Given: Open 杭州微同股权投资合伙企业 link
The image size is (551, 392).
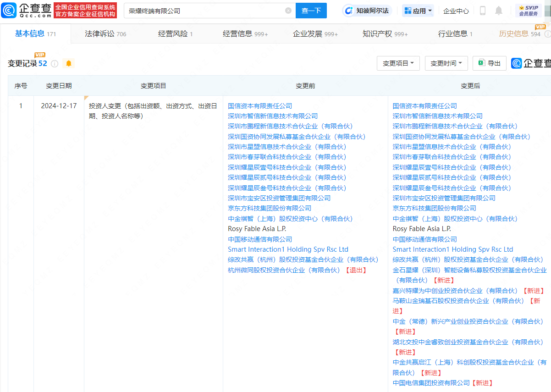Looking at the screenshot, I should (284, 270).
